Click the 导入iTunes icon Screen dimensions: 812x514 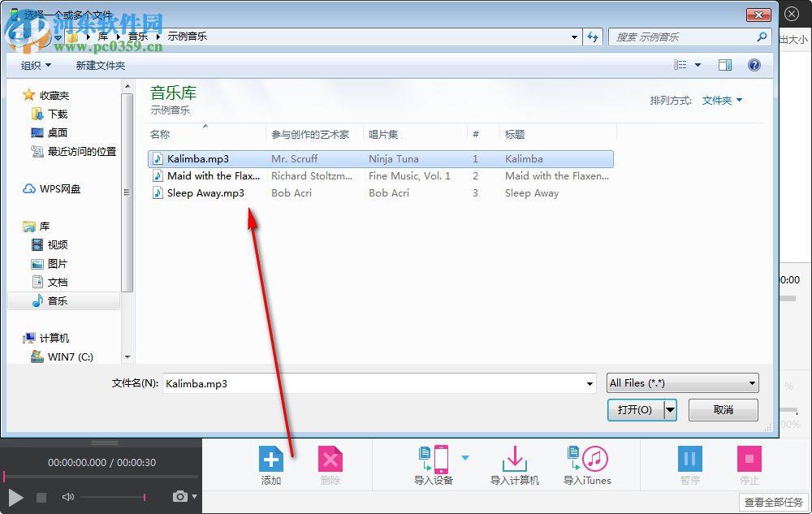(586, 459)
